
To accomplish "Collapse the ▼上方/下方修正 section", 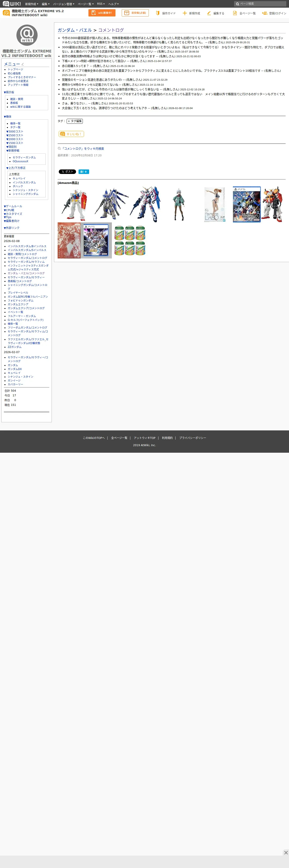I will 16,168.
